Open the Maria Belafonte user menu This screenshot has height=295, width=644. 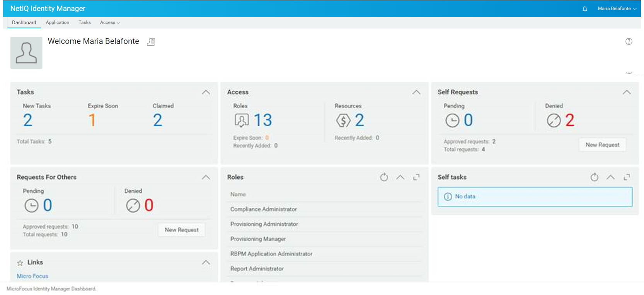click(x=617, y=8)
